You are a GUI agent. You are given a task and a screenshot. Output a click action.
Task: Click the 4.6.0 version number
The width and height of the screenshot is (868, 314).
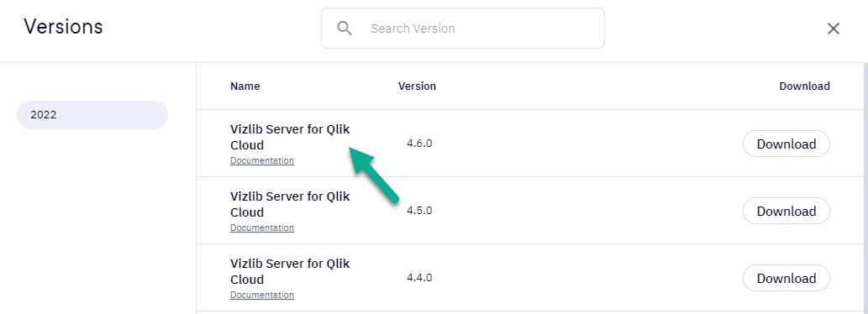tap(419, 144)
